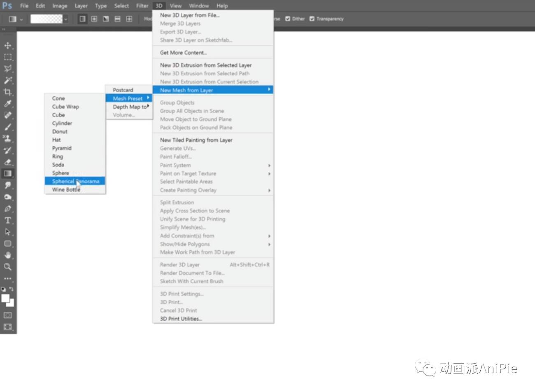Expand the Mesh Preset submenu
535x392 pixels.
click(129, 98)
